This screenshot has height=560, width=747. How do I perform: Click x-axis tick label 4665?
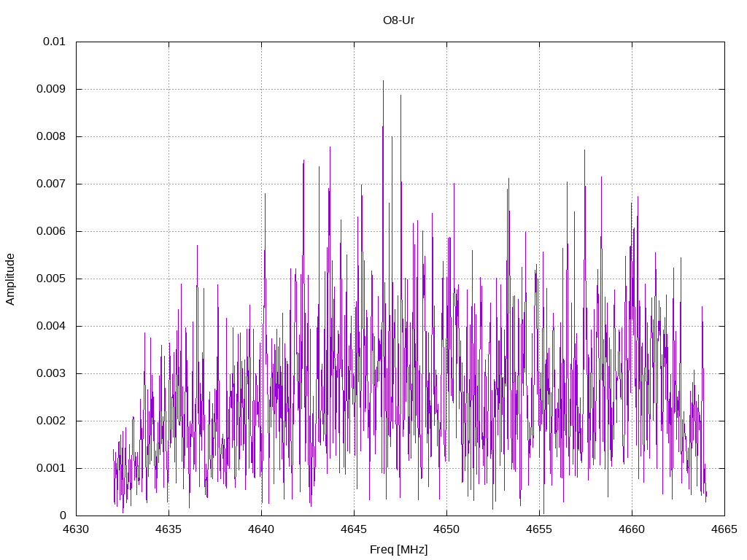[x=724, y=529]
